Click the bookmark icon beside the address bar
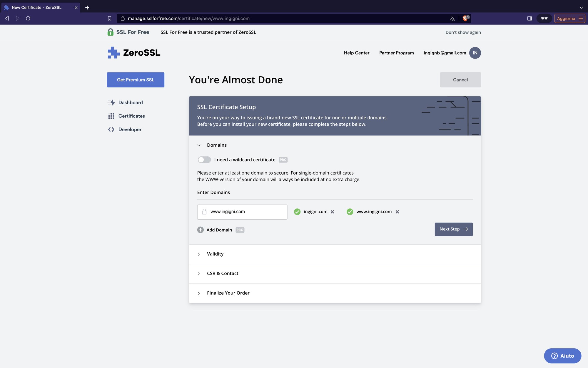The height and width of the screenshot is (368, 588). pos(109,18)
